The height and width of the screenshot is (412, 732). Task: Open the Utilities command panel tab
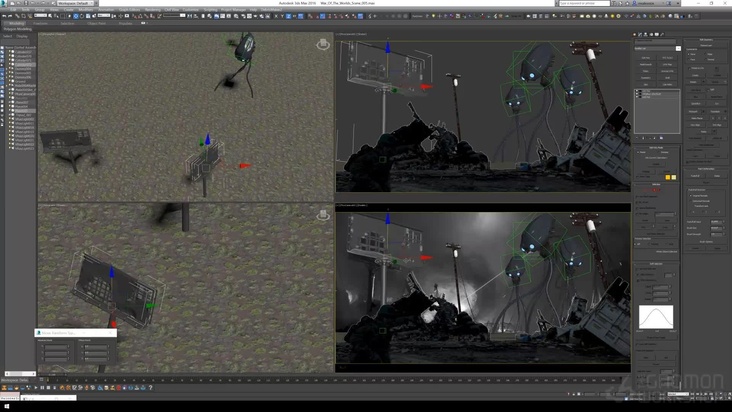click(x=662, y=34)
